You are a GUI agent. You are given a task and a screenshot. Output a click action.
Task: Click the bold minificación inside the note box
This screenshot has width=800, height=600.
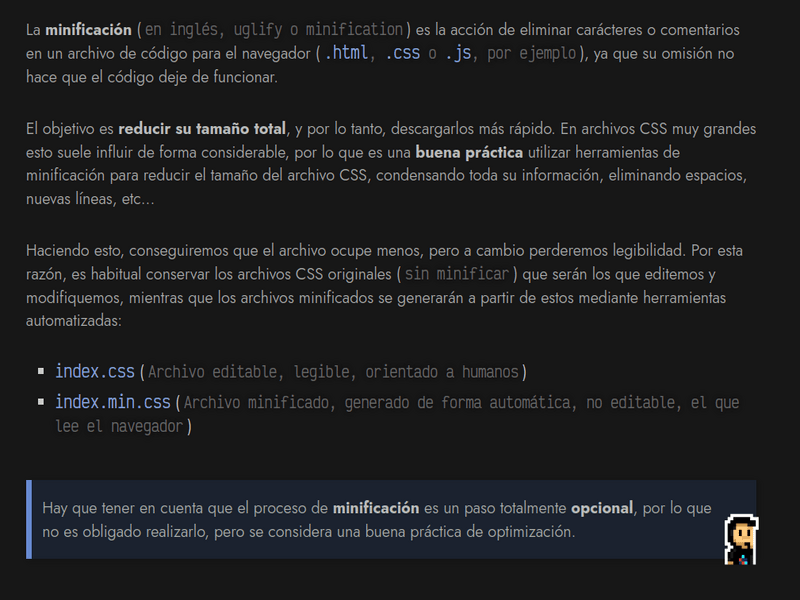(376, 508)
